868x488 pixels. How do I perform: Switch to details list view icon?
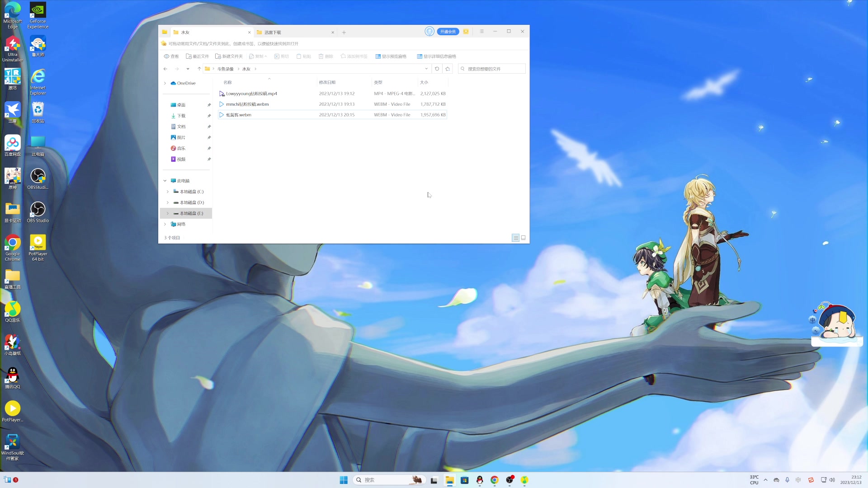(x=515, y=238)
